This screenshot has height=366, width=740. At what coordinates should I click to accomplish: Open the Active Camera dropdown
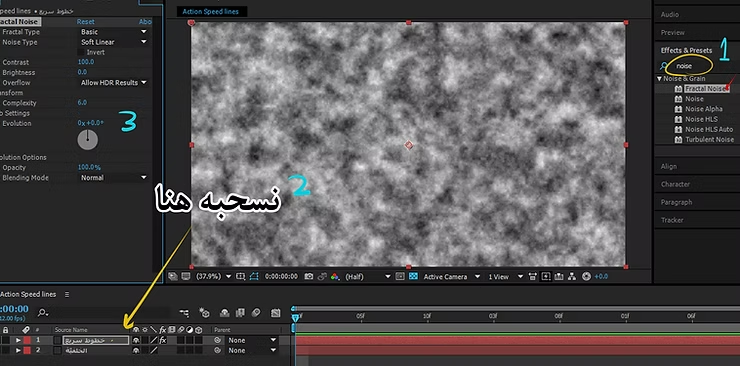tap(451, 276)
